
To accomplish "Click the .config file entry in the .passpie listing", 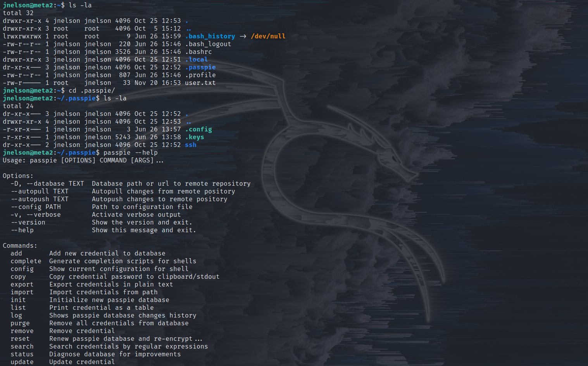I will tap(198, 129).
